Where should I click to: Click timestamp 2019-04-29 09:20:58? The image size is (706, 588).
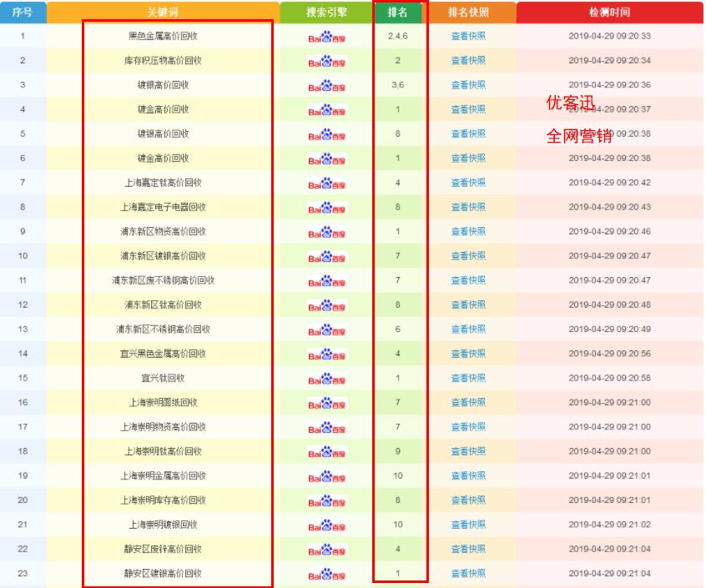[609, 378]
